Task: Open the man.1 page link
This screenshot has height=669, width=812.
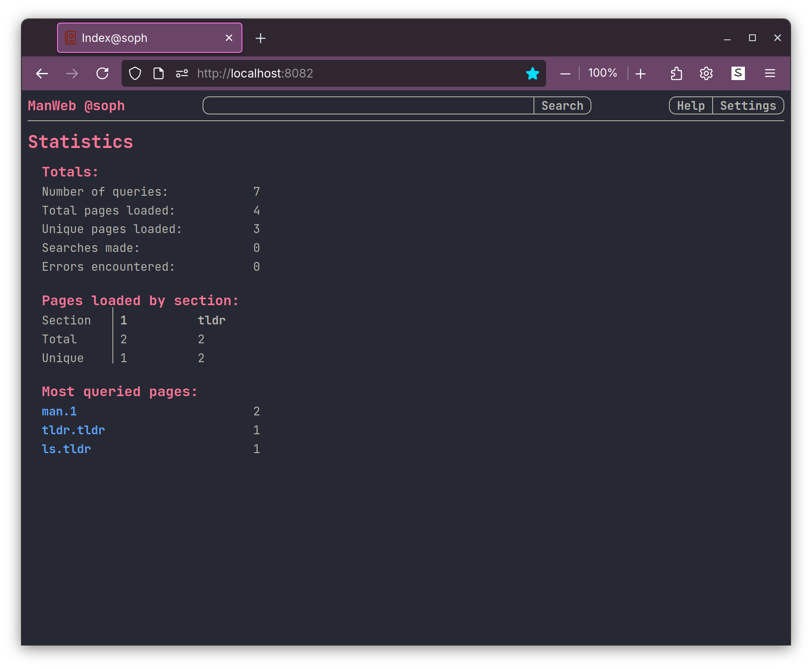Action: [x=59, y=412]
